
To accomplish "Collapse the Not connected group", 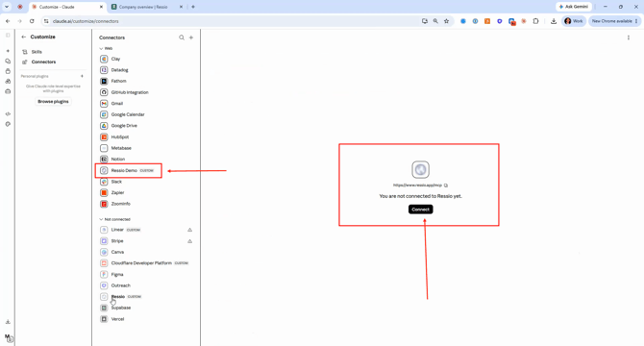I will point(101,219).
